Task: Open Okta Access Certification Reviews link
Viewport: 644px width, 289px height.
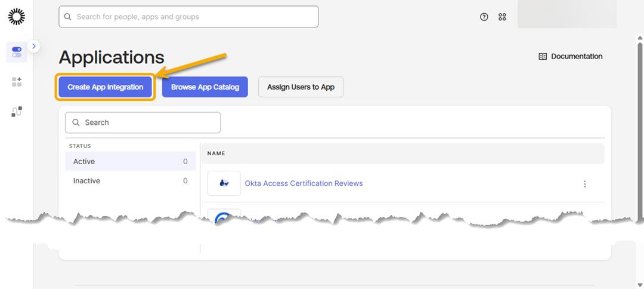Action: point(304,183)
